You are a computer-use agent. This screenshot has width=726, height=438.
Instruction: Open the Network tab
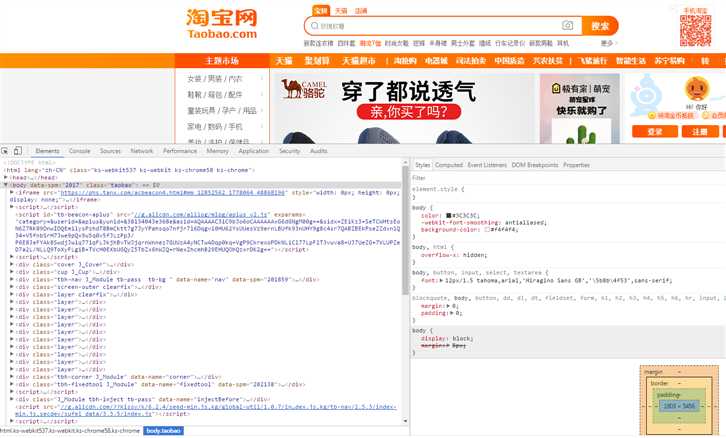pos(142,151)
